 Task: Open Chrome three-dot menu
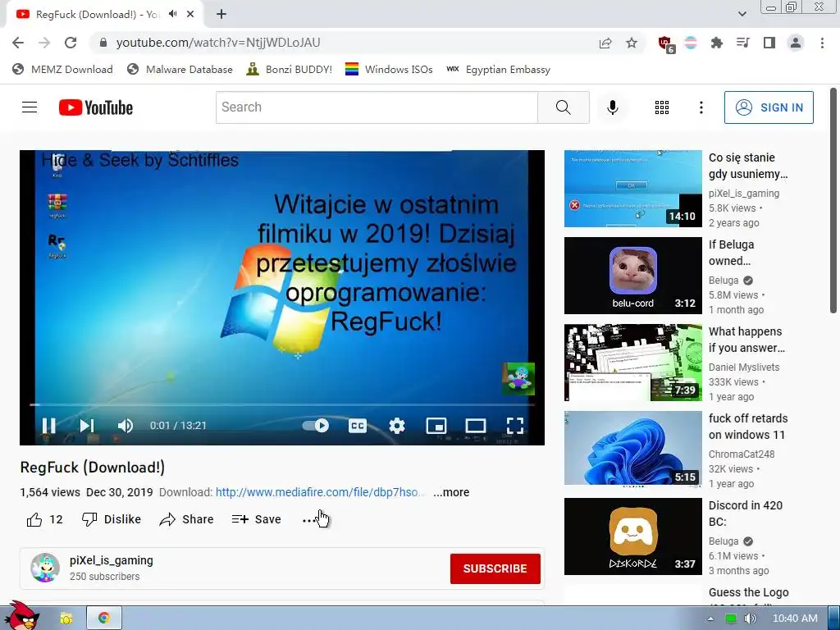pyautogui.click(x=822, y=43)
